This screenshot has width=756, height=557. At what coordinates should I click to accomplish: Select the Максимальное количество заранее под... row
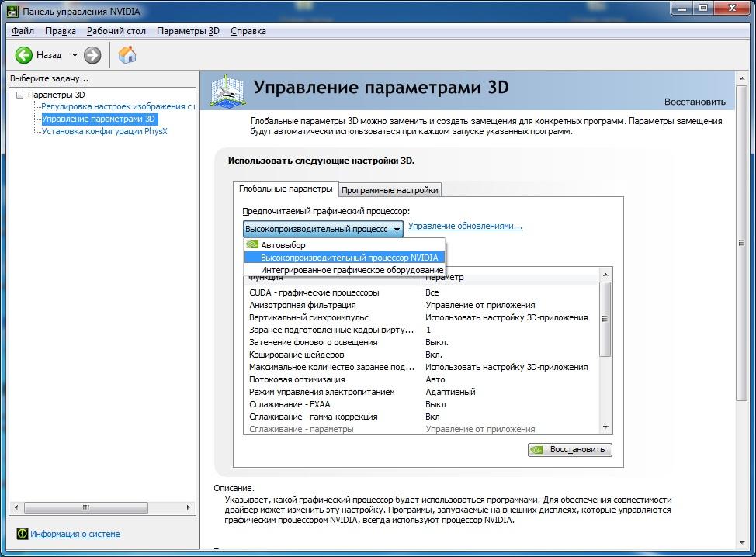(x=421, y=367)
